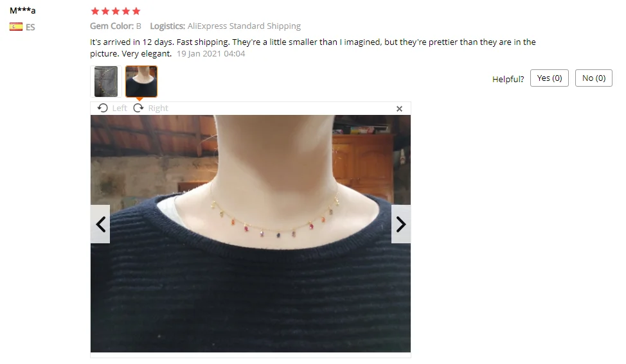626x364 pixels.
Task: Close the enlarged photo viewer
Action: pyautogui.click(x=399, y=108)
